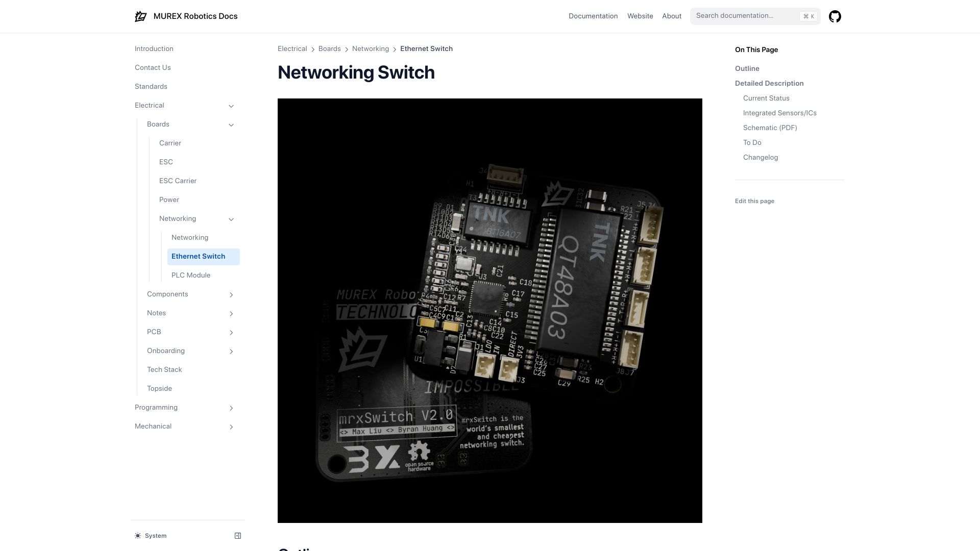Image resolution: width=980 pixels, height=551 pixels.
Task: Select ESC Carrier in the sidebar
Action: point(178,181)
